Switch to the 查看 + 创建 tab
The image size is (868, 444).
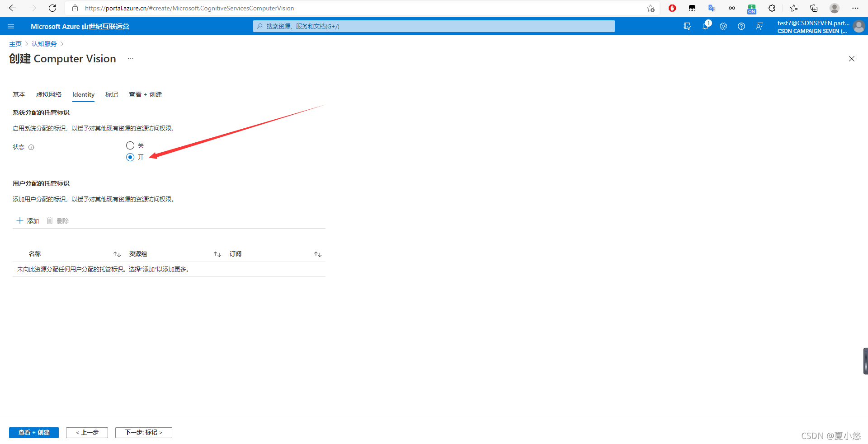[145, 94]
